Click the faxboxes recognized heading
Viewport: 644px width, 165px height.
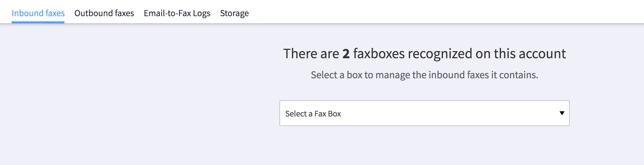point(425,53)
